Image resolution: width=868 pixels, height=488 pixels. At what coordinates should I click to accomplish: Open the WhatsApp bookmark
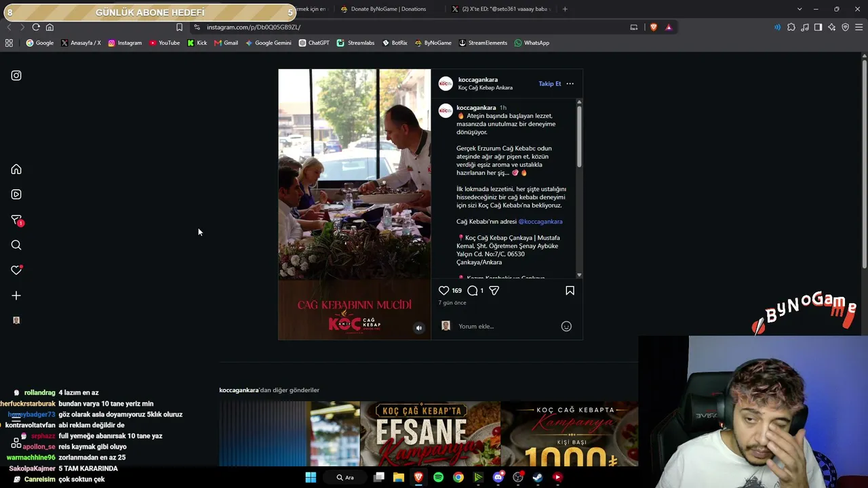(532, 43)
